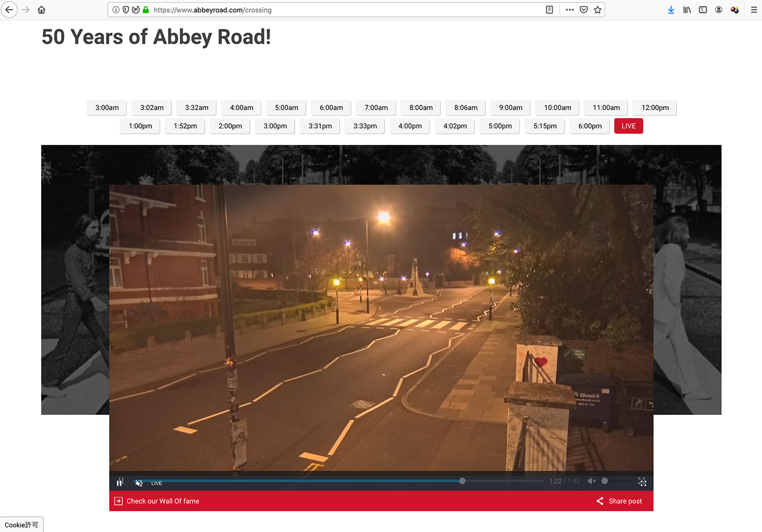Toggle the volume mute icon near the time display
This screenshot has width=762, height=532.
click(x=592, y=481)
